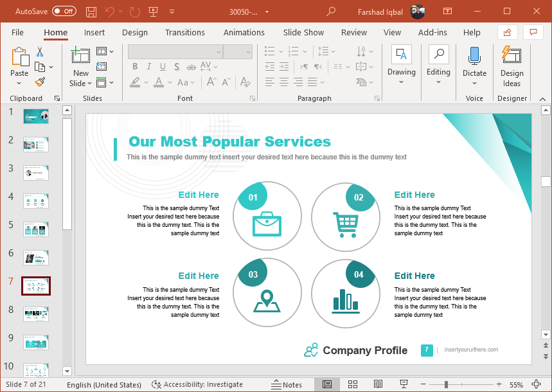This screenshot has width=552, height=392.
Task: Toggle the Notes pane
Action: [x=287, y=384]
